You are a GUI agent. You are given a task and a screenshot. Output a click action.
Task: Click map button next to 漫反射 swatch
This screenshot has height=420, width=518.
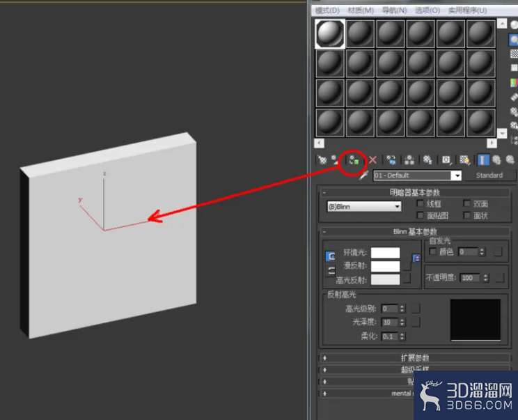407,266
